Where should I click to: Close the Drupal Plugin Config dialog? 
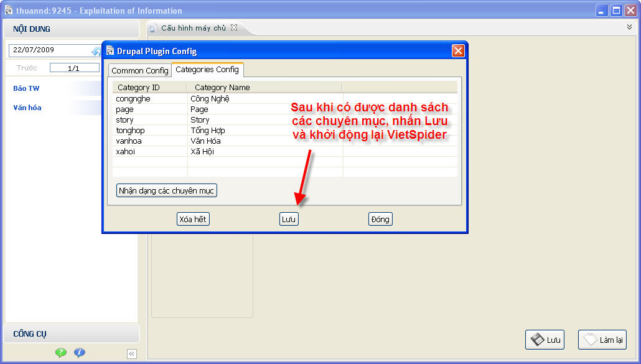pos(458,51)
